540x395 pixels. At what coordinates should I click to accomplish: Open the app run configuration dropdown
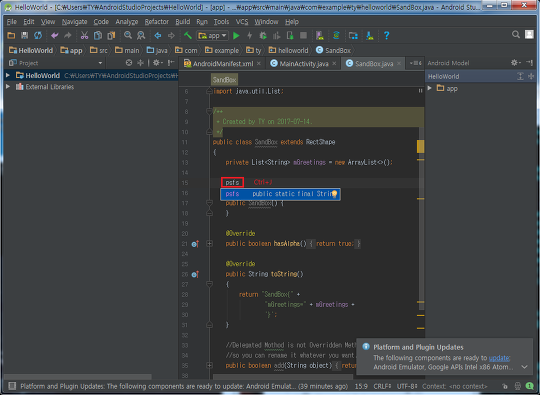[x=213, y=35]
